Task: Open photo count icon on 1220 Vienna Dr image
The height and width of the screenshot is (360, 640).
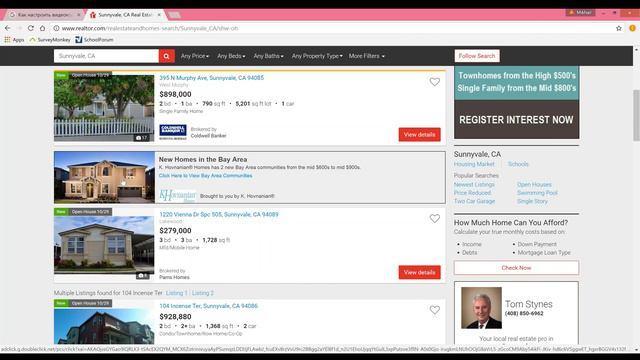Action: point(142,276)
